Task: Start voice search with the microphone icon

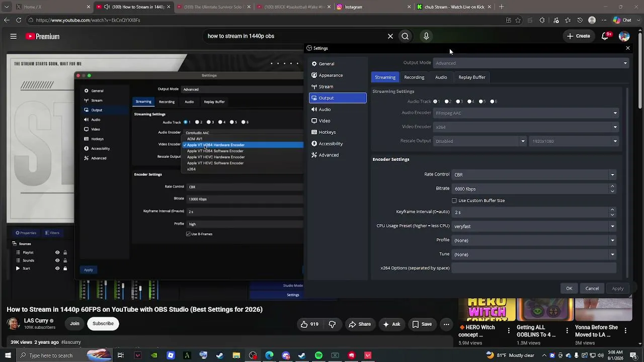Action: pyautogui.click(x=426, y=36)
